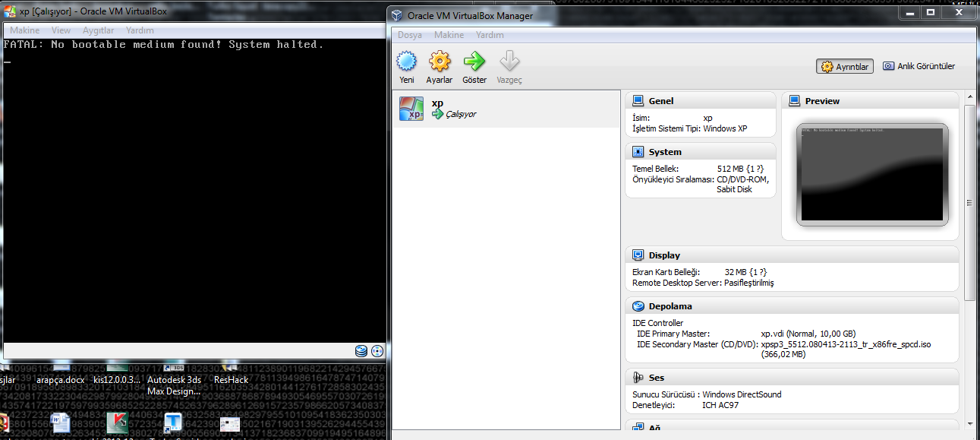Open Makine menu in VirtualBox Manager
This screenshot has width=980, height=440.
click(x=449, y=35)
